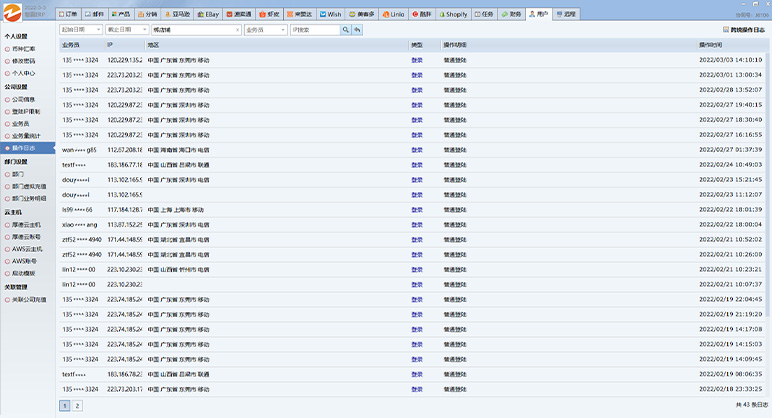
Task: Select 修改密码 in the sidebar
Action: pyautogui.click(x=24, y=61)
